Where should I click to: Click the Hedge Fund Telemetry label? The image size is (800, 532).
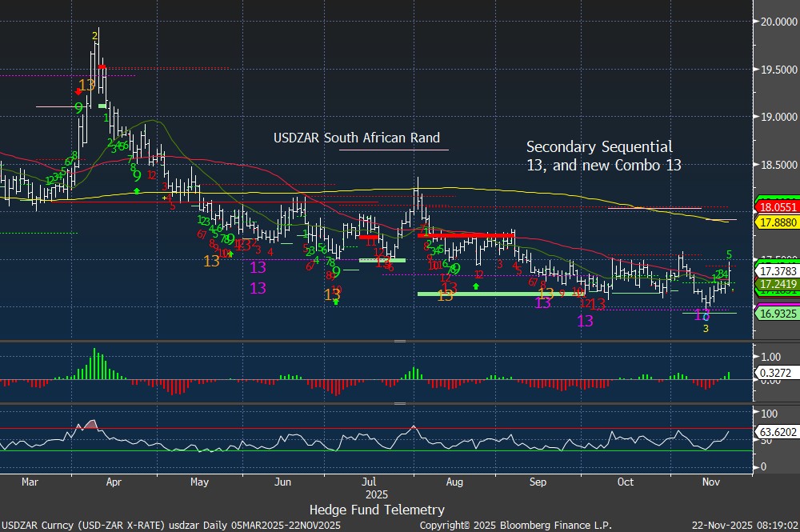click(376, 510)
